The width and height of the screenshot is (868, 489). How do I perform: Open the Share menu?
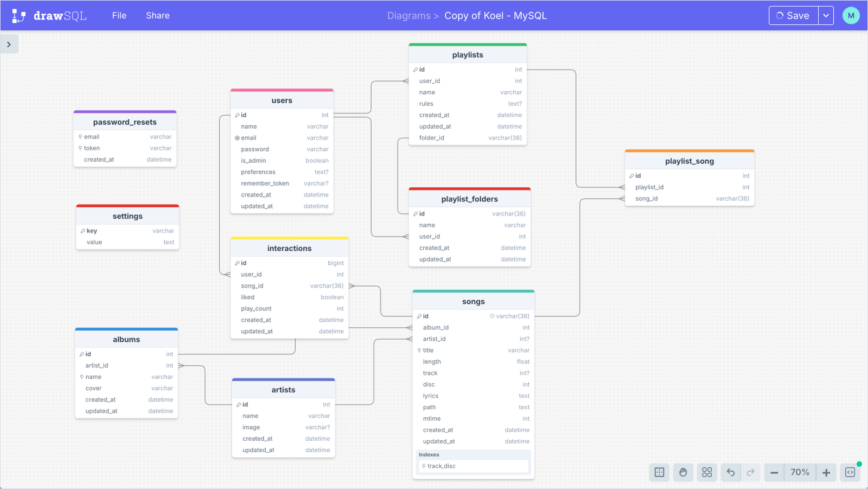(x=157, y=15)
